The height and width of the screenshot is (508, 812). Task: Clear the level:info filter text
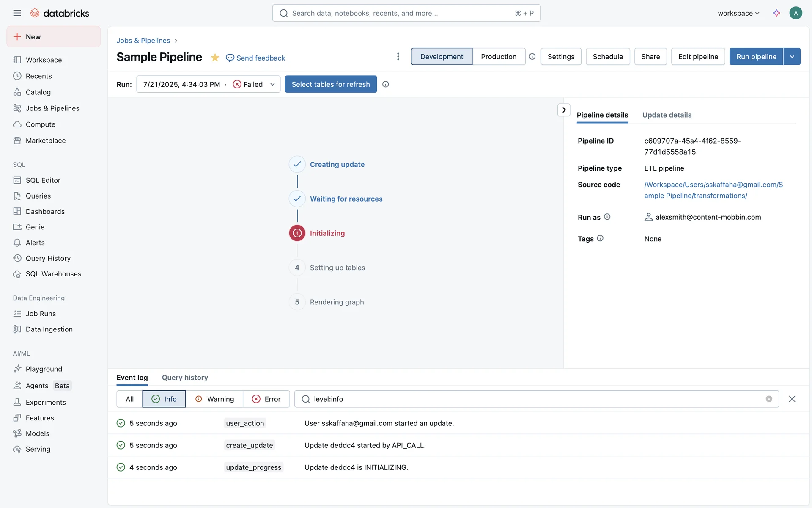[769, 399]
